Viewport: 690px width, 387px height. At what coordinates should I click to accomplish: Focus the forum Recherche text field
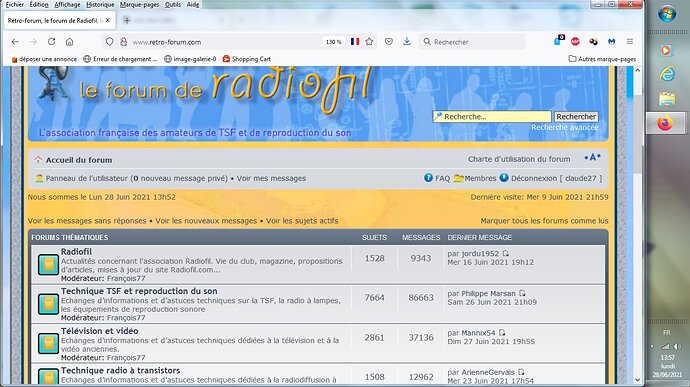pos(492,117)
